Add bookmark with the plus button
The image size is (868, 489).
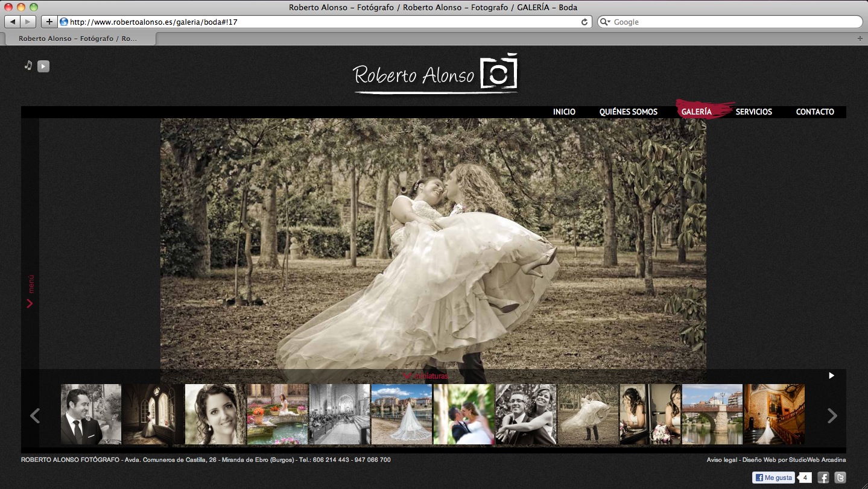pyautogui.click(x=49, y=22)
